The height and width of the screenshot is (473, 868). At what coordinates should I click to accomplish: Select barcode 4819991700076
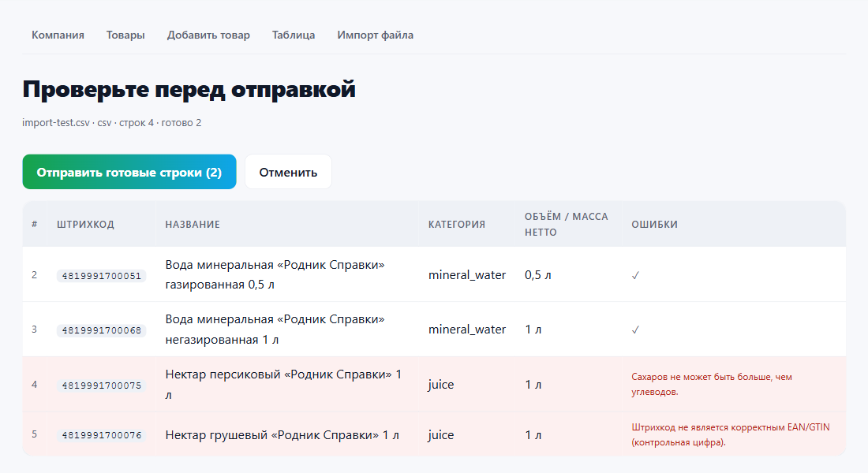pos(101,435)
